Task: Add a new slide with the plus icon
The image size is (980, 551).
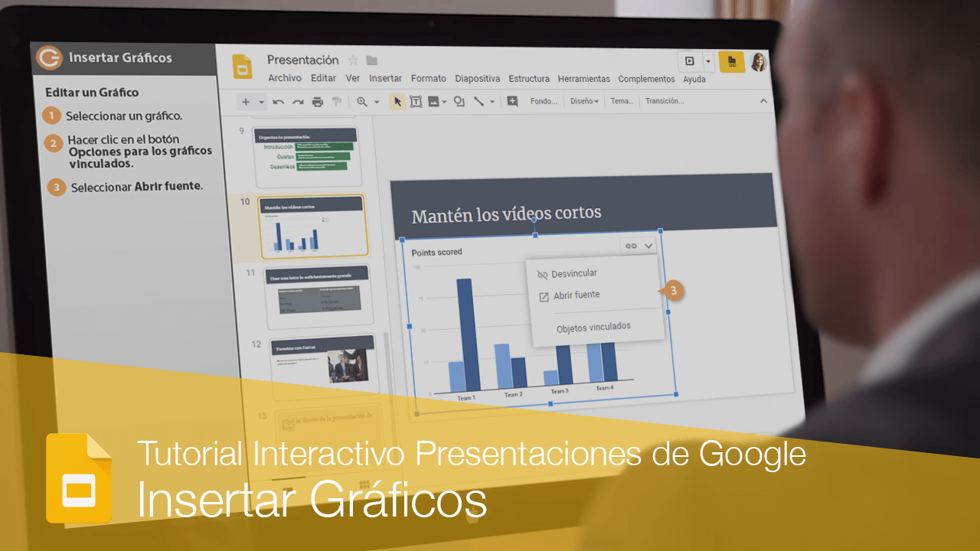Action: [x=246, y=102]
